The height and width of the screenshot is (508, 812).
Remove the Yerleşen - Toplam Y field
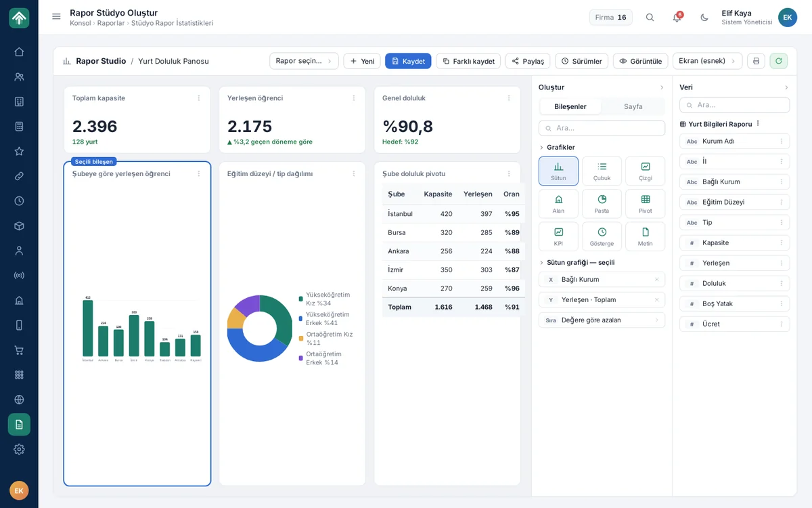[656, 300]
